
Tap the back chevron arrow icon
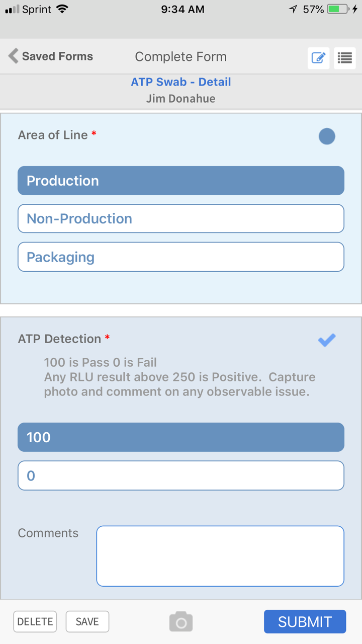13,56
